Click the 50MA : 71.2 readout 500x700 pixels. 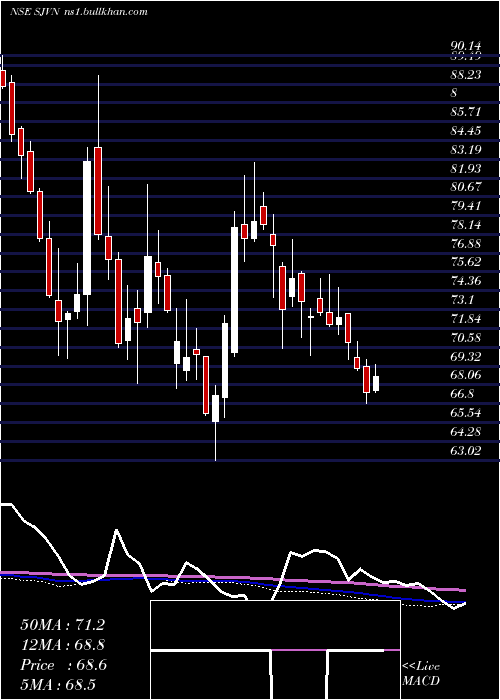point(62,625)
